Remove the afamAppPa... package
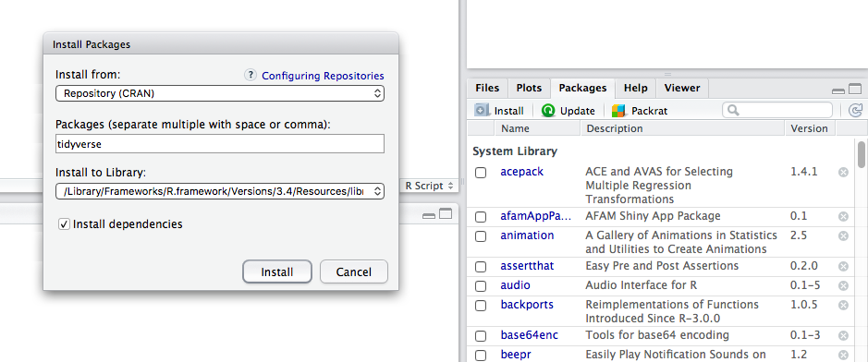 click(x=844, y=217)
